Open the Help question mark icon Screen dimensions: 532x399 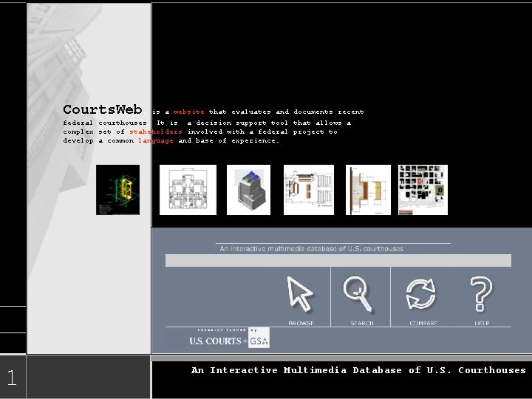[481, 294]
